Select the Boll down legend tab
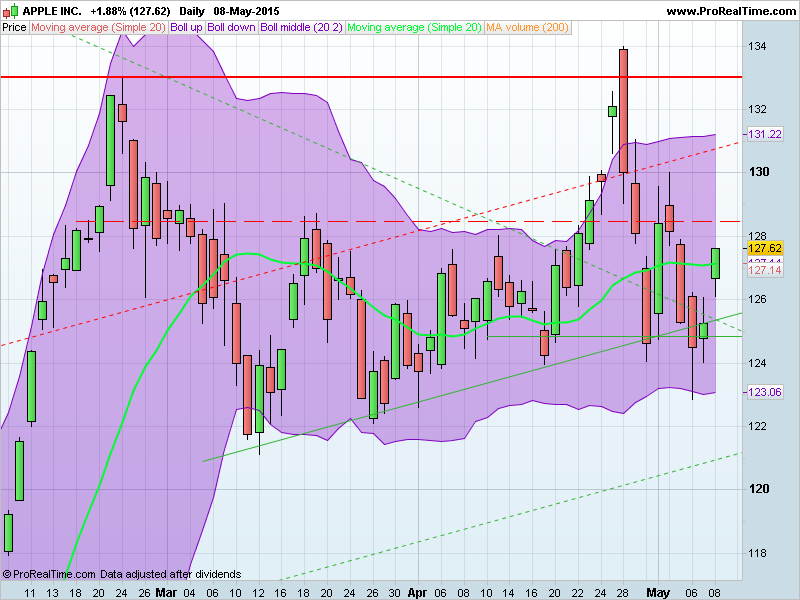The image size is (800, 600). 232,28
